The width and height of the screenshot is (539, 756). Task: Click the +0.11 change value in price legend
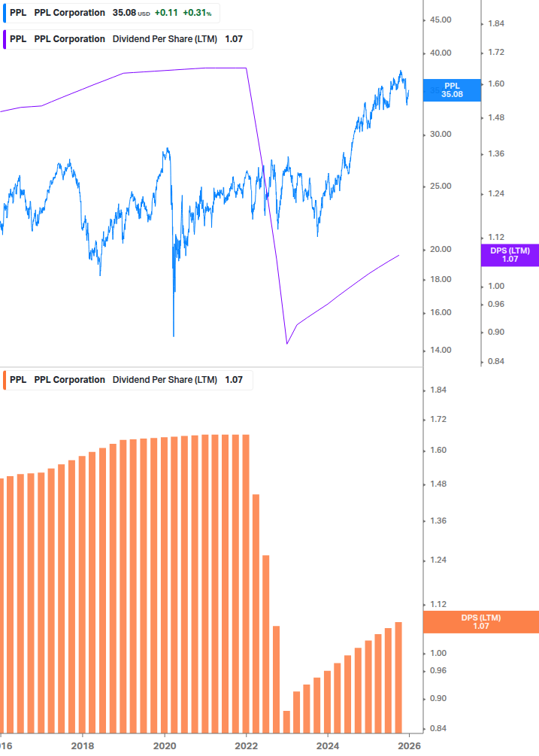tap(166, 13)
